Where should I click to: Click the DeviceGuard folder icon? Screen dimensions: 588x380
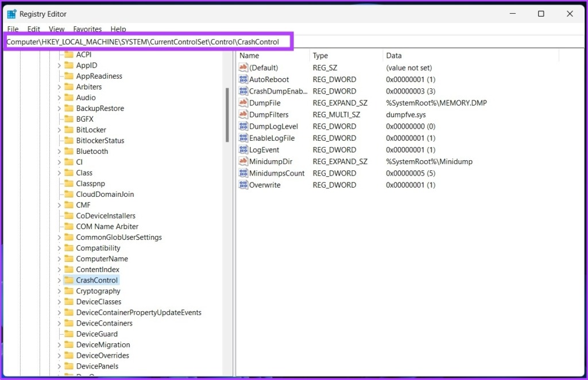pos(69,334)
